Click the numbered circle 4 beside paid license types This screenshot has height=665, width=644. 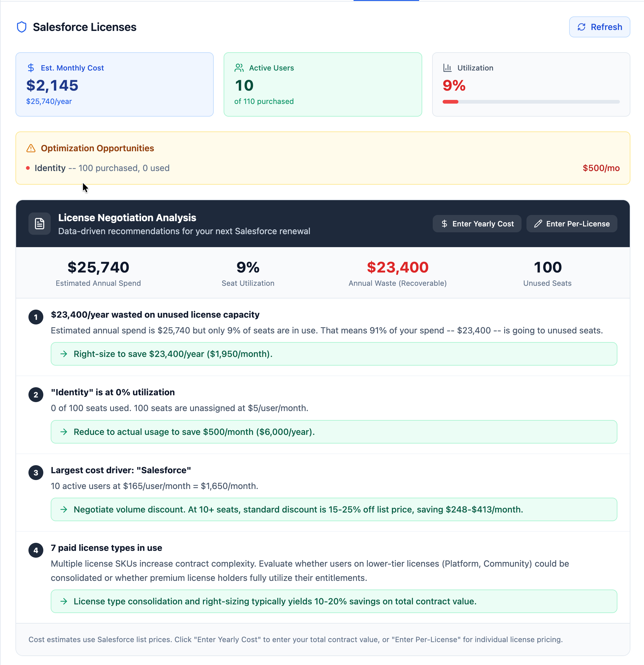(x=36, y=550)
